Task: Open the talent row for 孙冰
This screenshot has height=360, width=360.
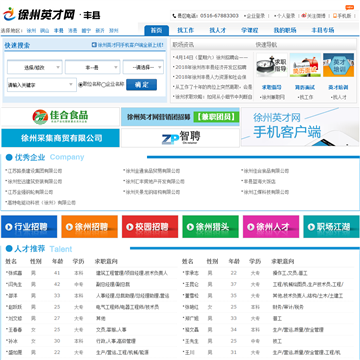Action: pos(91,341)
